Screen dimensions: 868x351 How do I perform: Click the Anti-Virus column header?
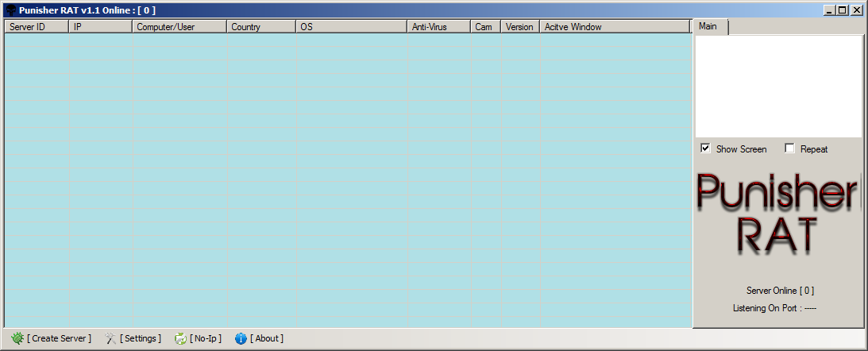click(438, 27)
